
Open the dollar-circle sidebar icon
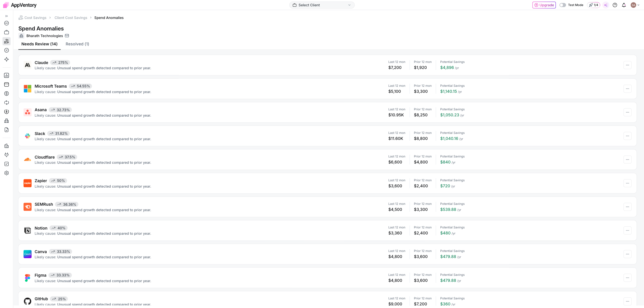coord(6,94)
